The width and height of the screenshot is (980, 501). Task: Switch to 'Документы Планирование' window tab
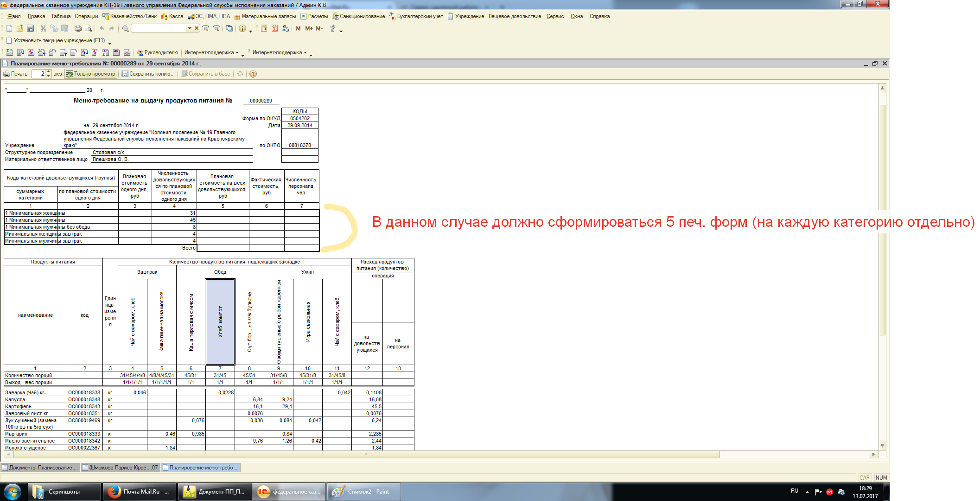pos(40,468)
